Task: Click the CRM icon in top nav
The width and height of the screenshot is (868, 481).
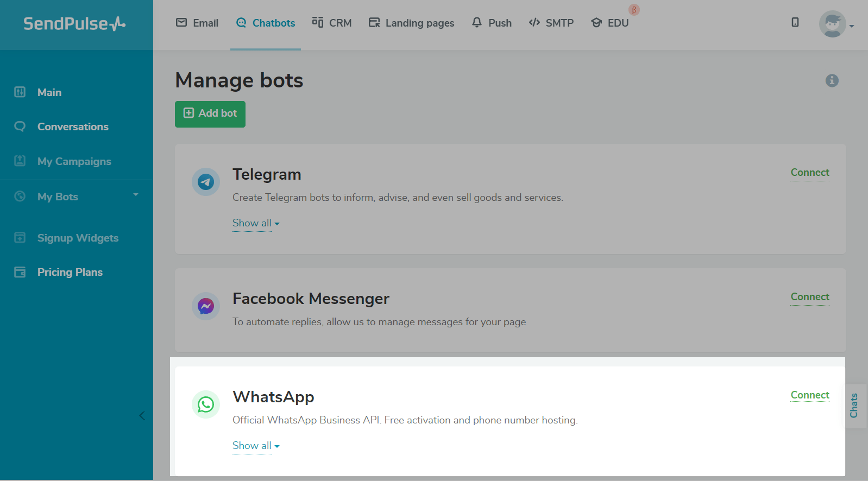Action: 318,22
